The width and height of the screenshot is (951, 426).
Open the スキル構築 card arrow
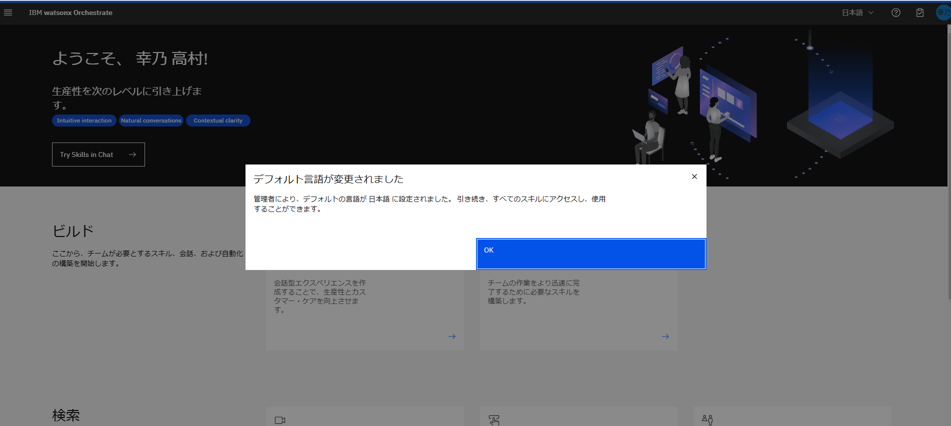[665, 336]
